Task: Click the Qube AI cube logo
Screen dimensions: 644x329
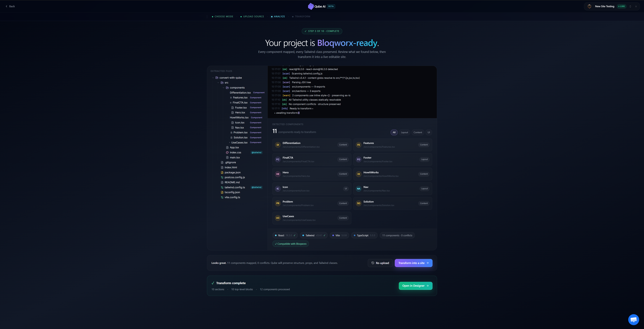Action: 311,6
